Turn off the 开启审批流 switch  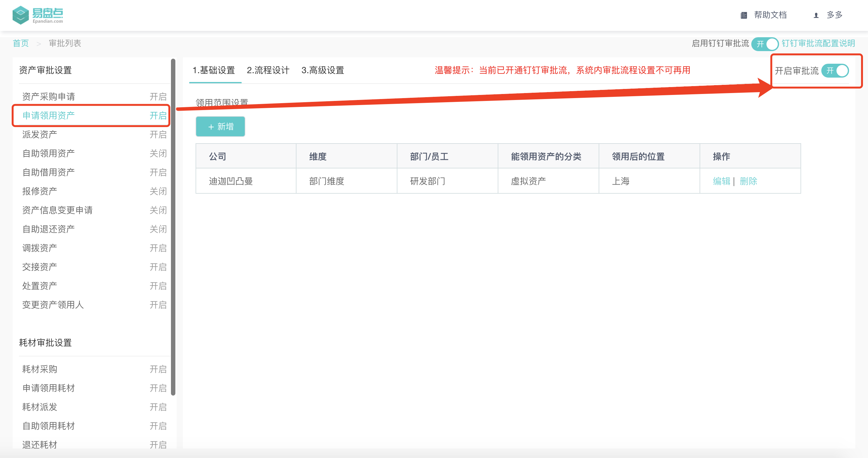click(835, 71)
